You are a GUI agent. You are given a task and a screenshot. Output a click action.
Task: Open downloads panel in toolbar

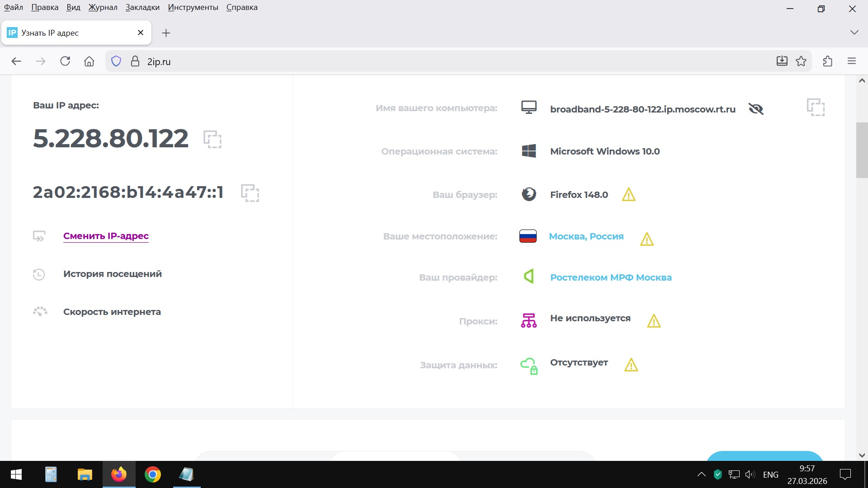(x=782, y=61)
